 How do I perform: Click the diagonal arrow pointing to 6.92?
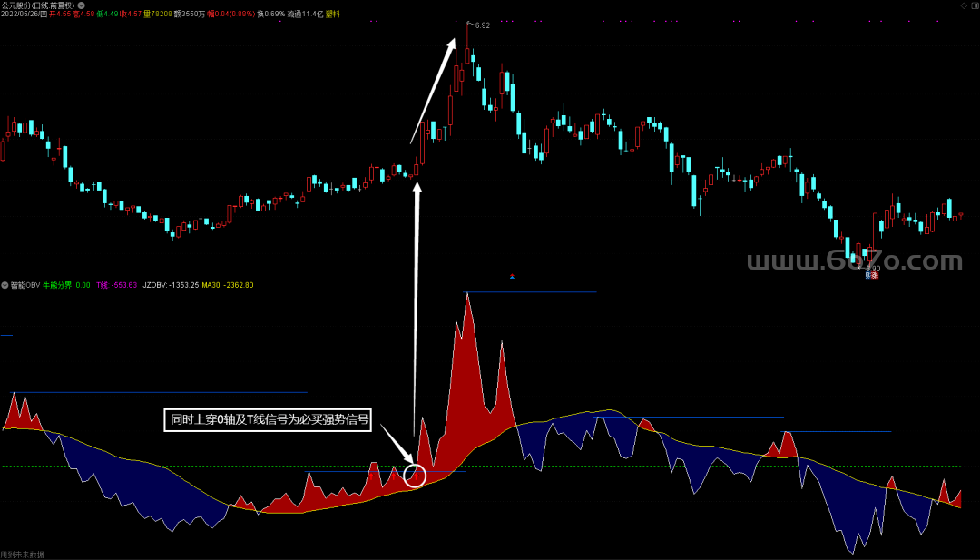[434, 91]
